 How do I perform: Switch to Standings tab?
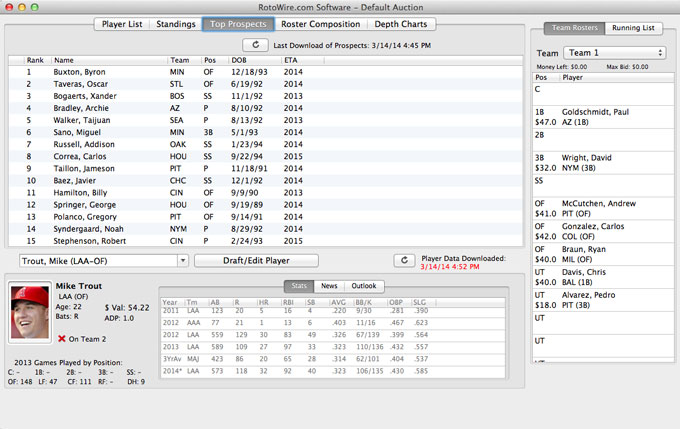tap(176, 24)
